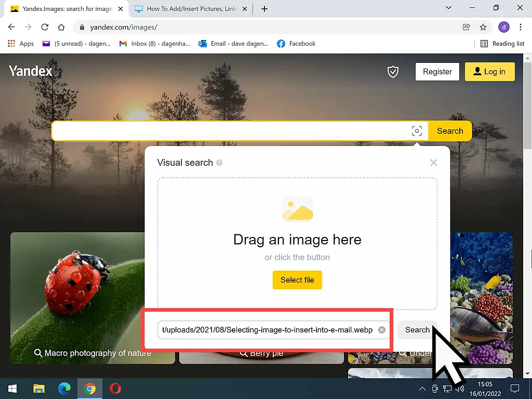This screenshot has width=532, height=399.
Task: Open the Apps grid icon
Action: tap(11, 44)
